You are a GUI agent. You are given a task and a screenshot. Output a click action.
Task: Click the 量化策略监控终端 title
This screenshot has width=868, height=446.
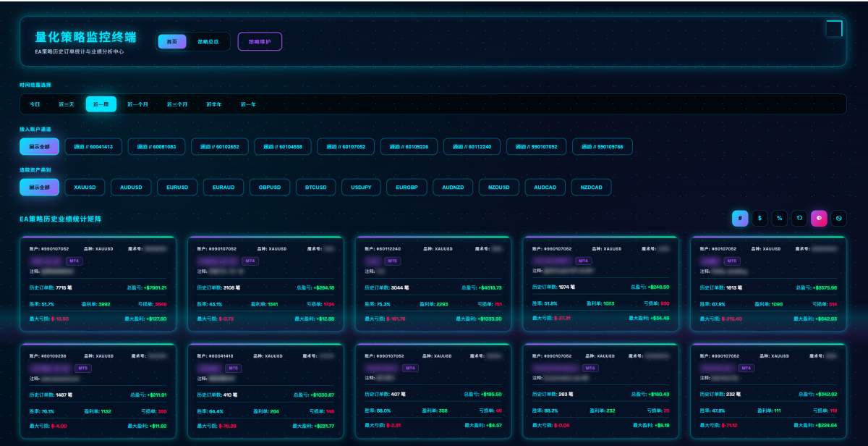coord(86,36)
